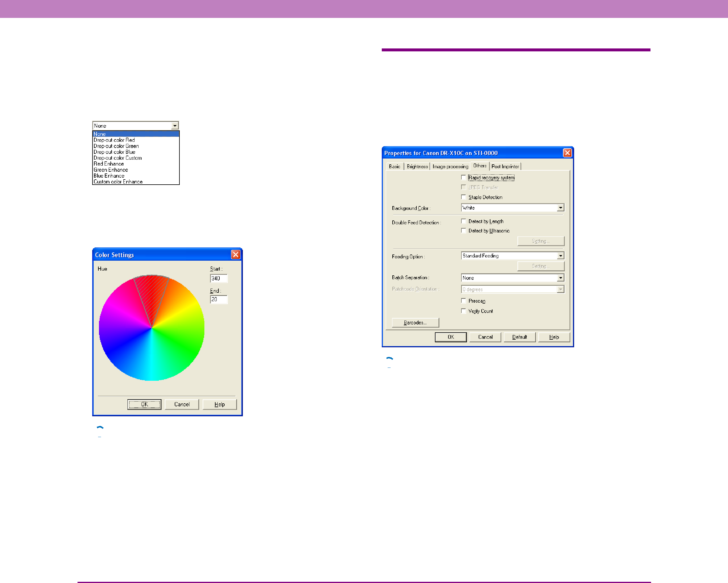Choose Drop-out color Custom

coord(136,158)
